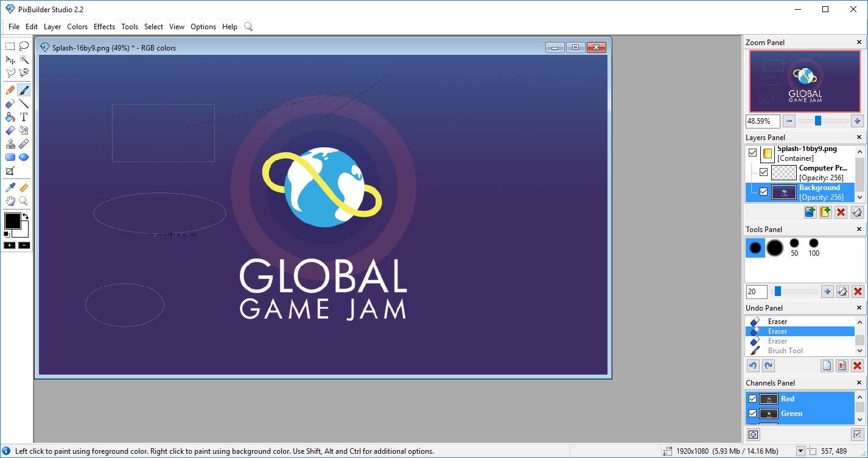Select the Paint Bucket fill tool
The height and width of the screenshot is (458, 868).
pos(10,117)
